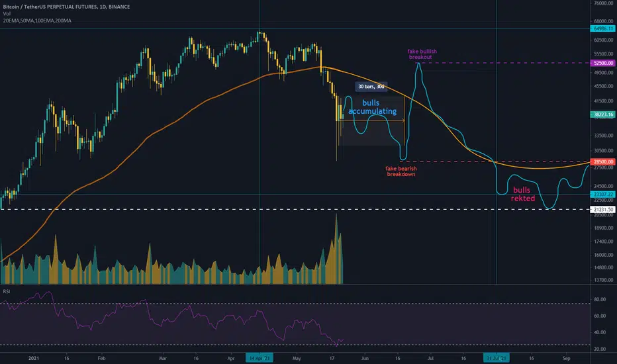Select the 20EMA,50MA,100EMA,200MA indicator legend
617x364 pixels.
[37, 21]
